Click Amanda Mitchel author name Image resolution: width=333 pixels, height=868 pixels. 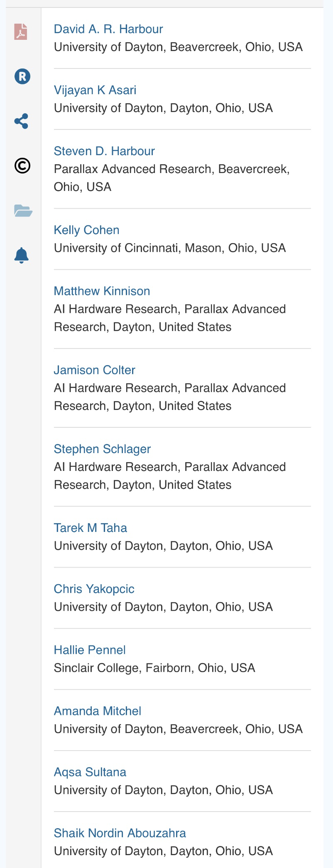click(x=98, y=711)
